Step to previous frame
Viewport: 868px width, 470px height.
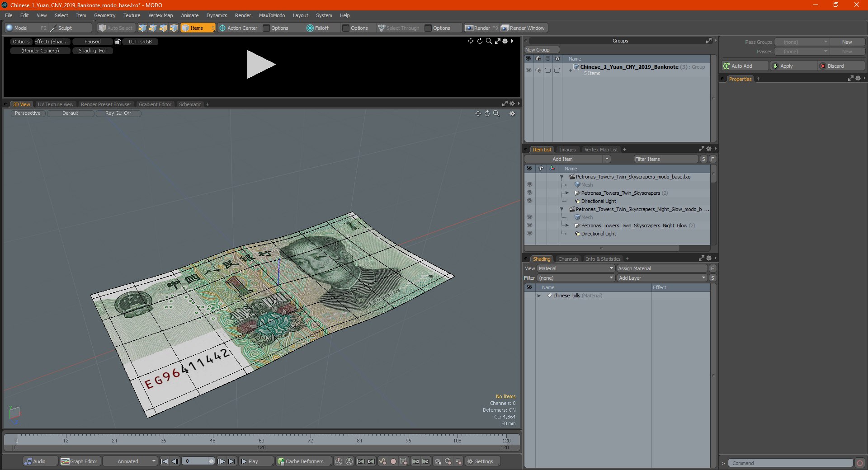[x=175, y=461]
